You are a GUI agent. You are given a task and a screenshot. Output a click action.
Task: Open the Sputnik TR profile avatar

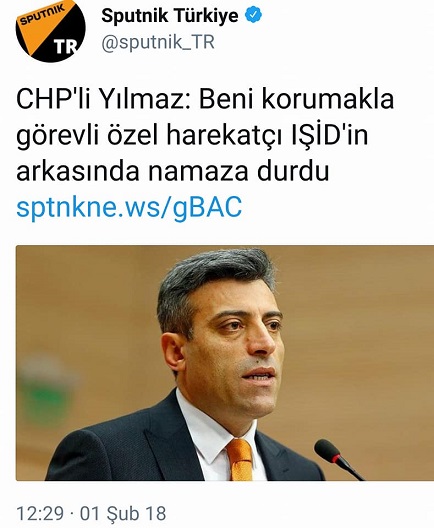[x=51, y=31]
